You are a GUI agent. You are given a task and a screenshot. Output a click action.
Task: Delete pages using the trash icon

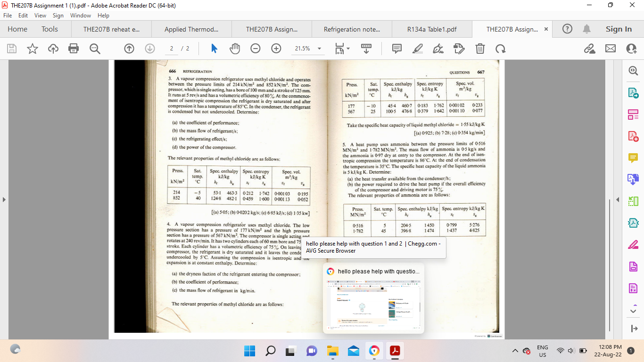coord(479,48)
